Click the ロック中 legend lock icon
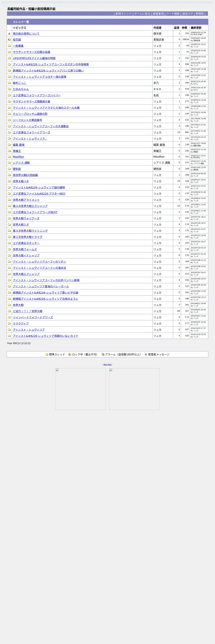This screenshot has width=215, height=644. (x=70, y=354)
